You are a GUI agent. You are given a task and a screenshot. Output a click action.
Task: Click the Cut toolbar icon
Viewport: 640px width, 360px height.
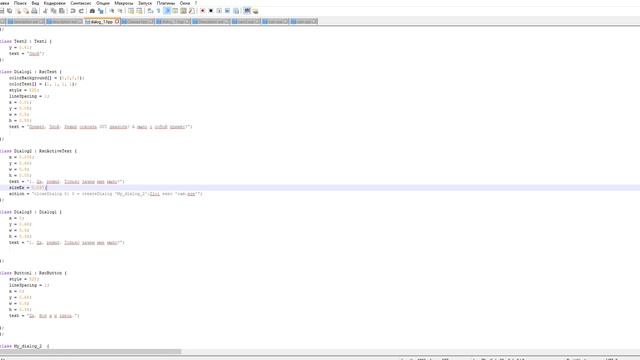pos(45,11)
